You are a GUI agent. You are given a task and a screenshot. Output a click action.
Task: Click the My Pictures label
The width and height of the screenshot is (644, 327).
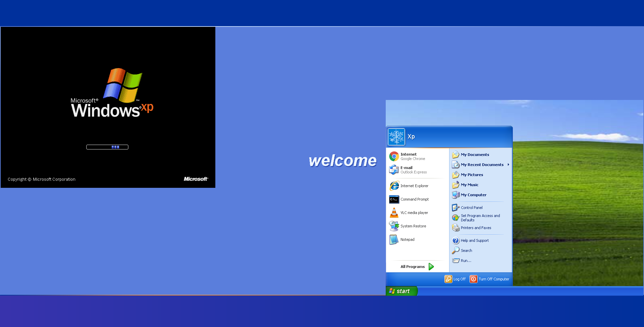(472, 175)
